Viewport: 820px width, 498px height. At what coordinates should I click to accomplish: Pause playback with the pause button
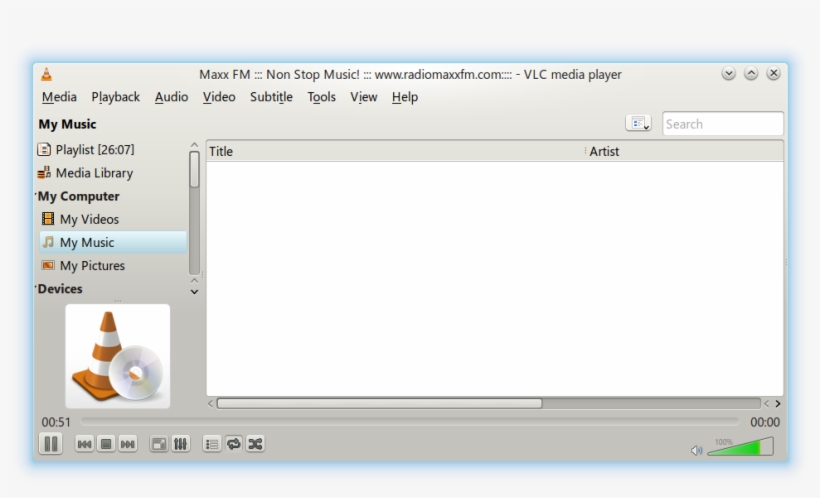click(x=51, y=444)
